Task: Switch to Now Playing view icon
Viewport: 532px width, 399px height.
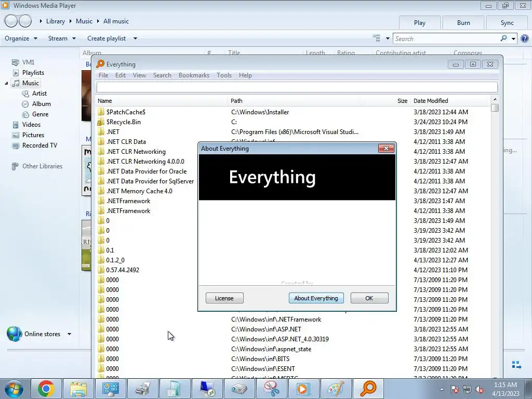Action: [x=516, y=365]
